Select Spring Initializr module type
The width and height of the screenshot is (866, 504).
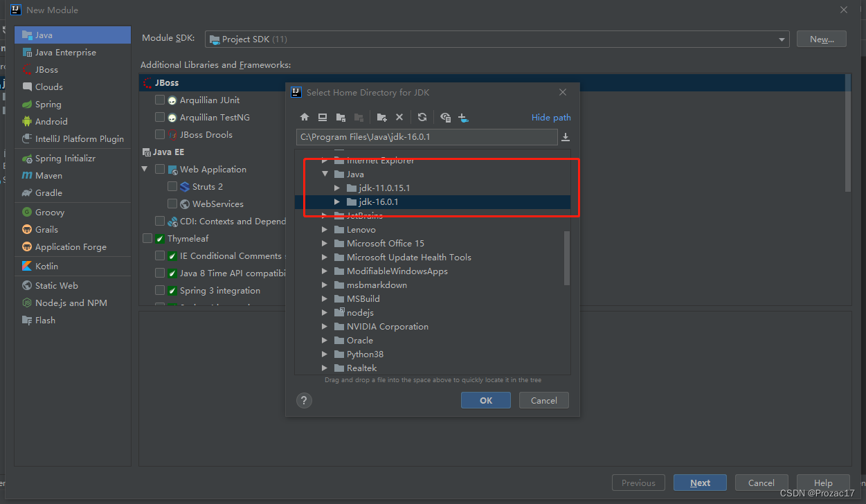coord(73,158)
